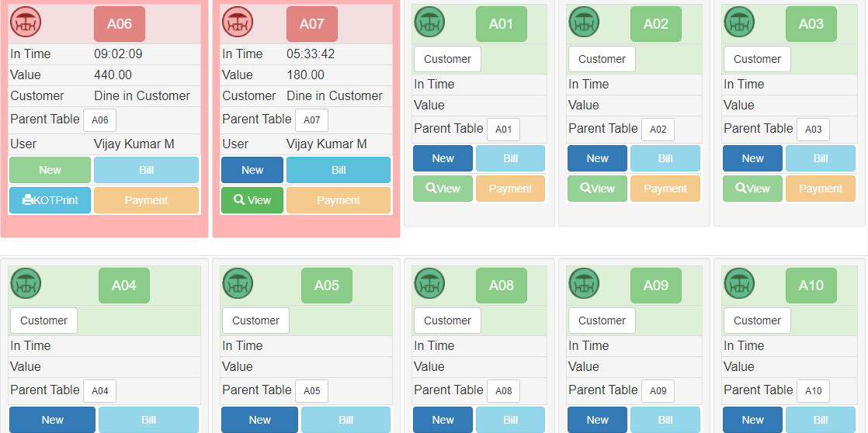Click the red table icon for A07
The width and height of the screenshot is (868, 433).
[x=237, y=22]
